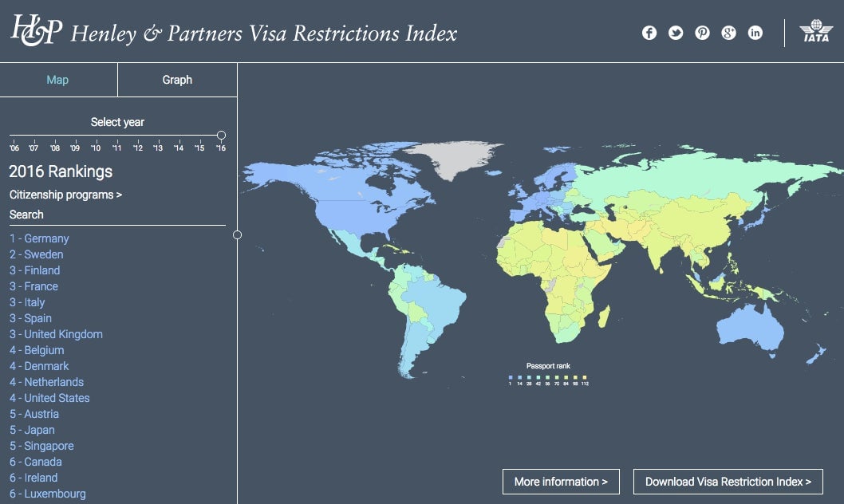Image resolution: width=844 pixels, height=504 pixels.
Task: Click Download Visa Restriction Index button
Action: point(728,482)
